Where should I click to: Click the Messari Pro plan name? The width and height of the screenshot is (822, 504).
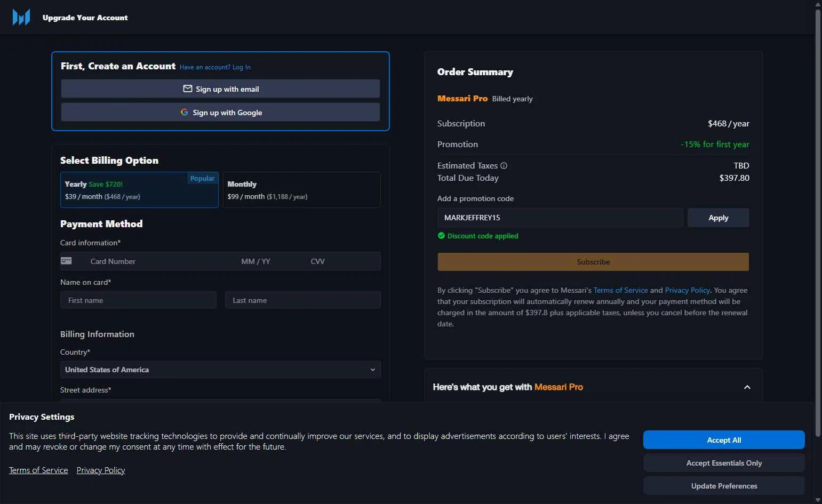pyautogui.click(x=462, y=99)
